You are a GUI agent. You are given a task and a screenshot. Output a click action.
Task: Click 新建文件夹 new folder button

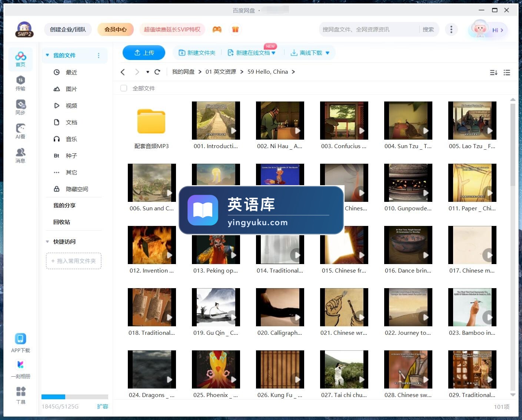[x=197, y=53]
